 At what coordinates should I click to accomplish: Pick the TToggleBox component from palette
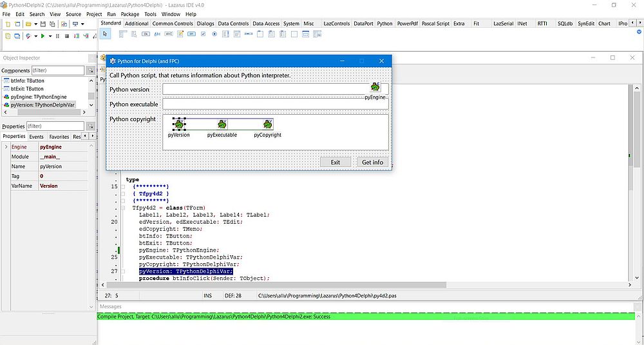point(191,34)
